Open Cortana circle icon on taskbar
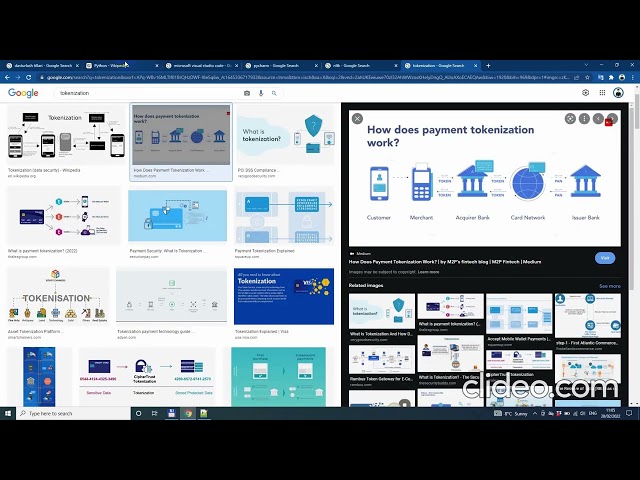Image resolution: width=640 pixels, height=480 pixels. click(138, 413)
